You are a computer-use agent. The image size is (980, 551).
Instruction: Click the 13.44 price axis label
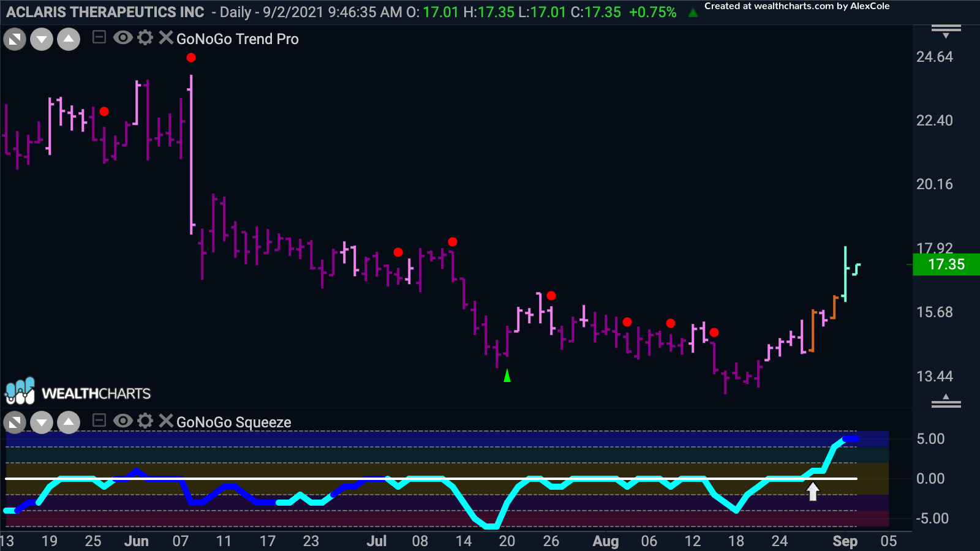coord(935,377)
